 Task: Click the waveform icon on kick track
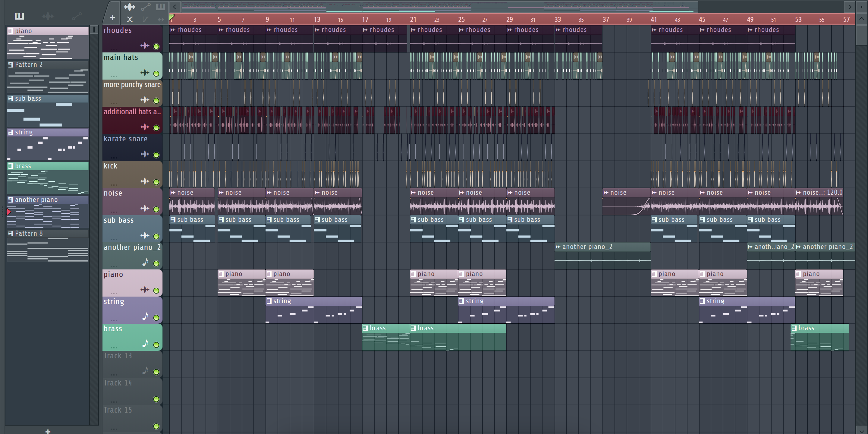click(x=145, y=181)
